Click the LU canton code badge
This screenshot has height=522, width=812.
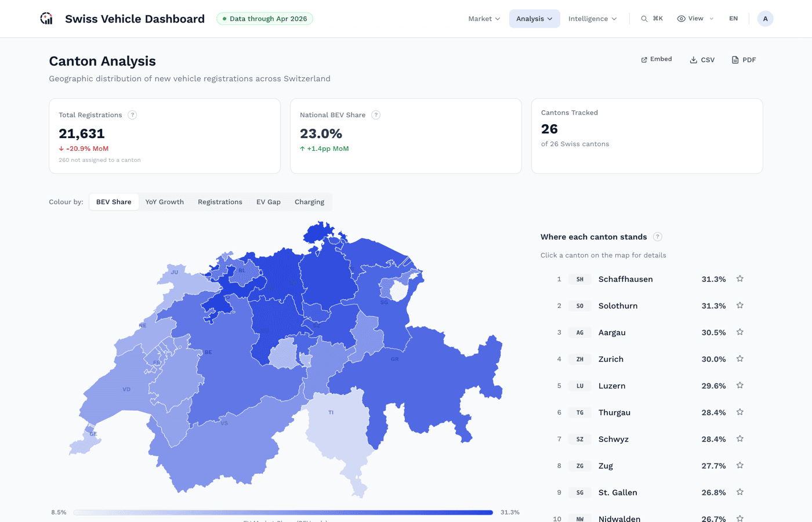pyautogui.click(x=580, y=386)
